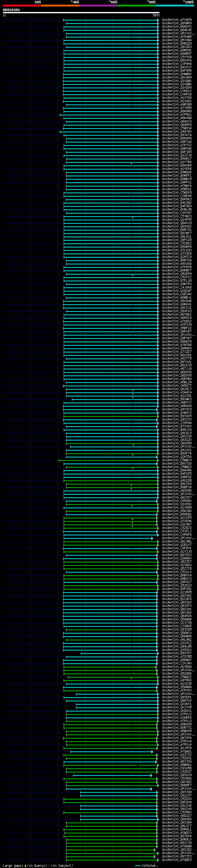Select hit label UniRef100_B9RQZ8
The image size is (197, 868).
coord(177,43)
